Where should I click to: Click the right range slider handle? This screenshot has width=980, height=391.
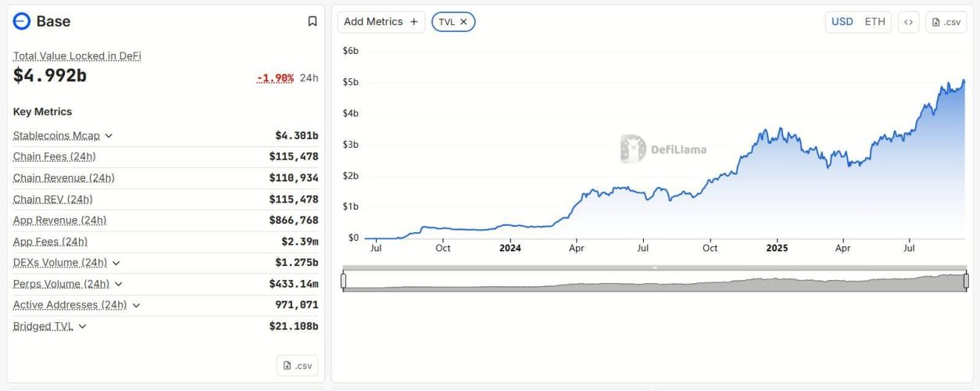pos(966,281)
